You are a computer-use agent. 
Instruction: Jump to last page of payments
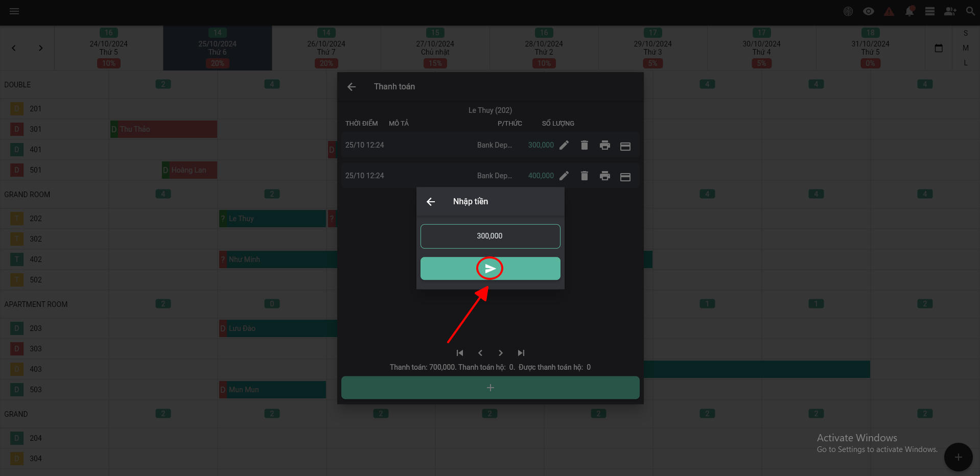tap(521, 353)
